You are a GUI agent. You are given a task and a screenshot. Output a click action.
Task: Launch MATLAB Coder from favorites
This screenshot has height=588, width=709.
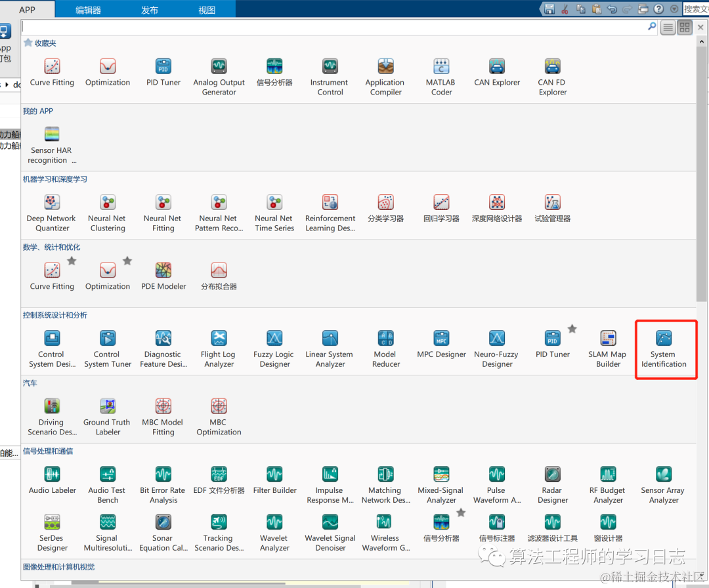coord(441,77)
